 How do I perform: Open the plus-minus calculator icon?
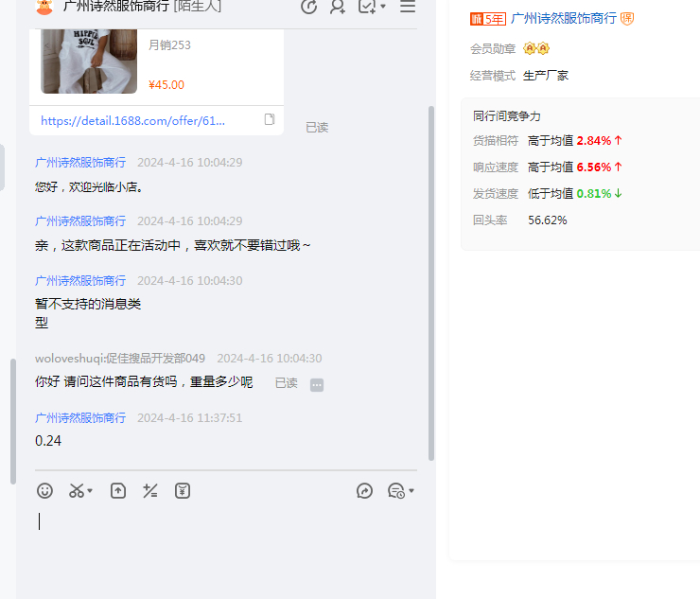pos(149,490)
